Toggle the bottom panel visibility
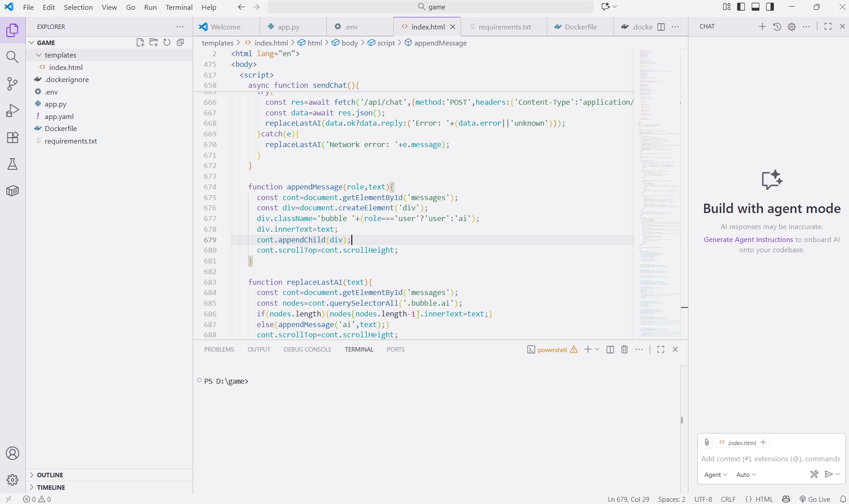This screenshot has height=504, width=849. [756, 7]
